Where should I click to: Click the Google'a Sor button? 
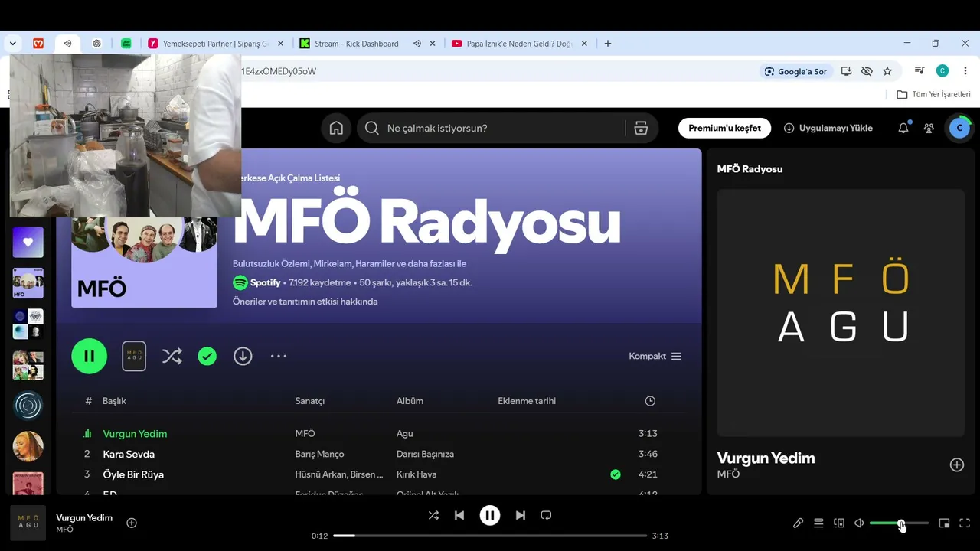point(795,71)
